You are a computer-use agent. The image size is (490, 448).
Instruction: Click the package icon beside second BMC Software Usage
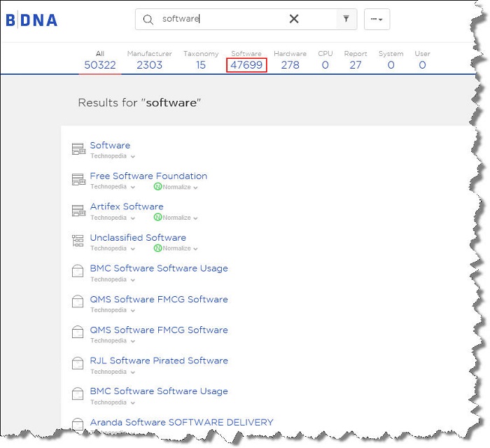coord(78,393)
